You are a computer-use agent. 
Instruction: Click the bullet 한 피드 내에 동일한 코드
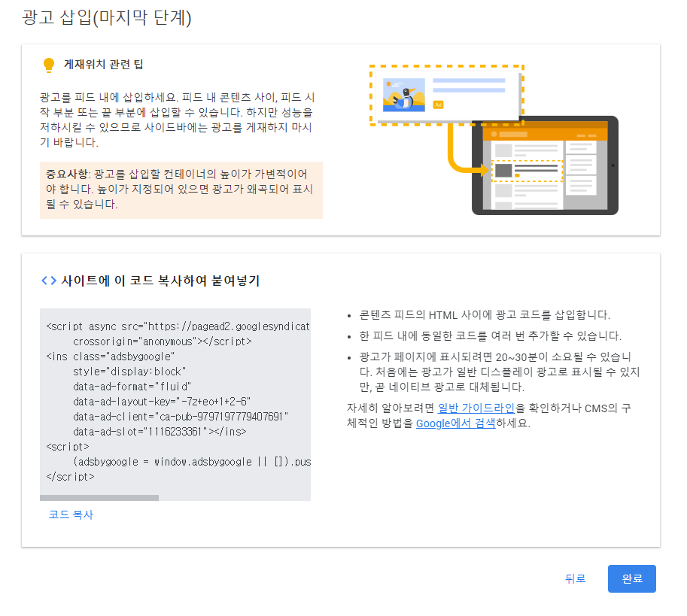coord(491,335)
